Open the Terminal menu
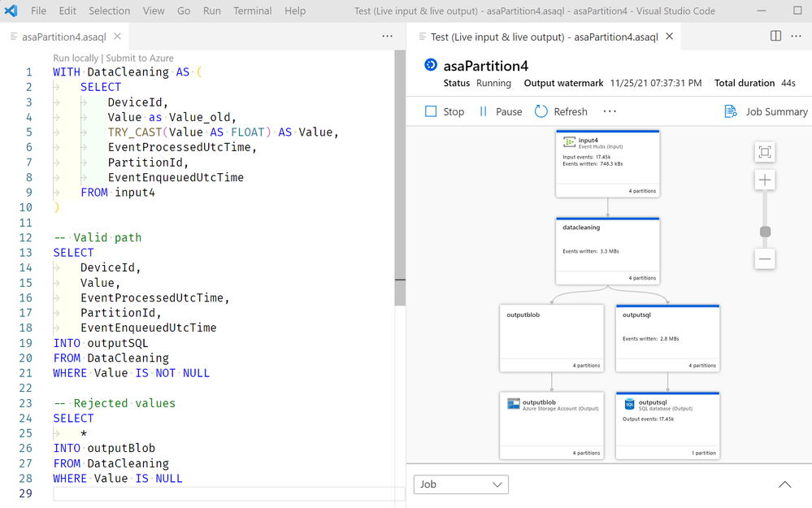Viewport: 812px width, 508px height. coord(252,11)
